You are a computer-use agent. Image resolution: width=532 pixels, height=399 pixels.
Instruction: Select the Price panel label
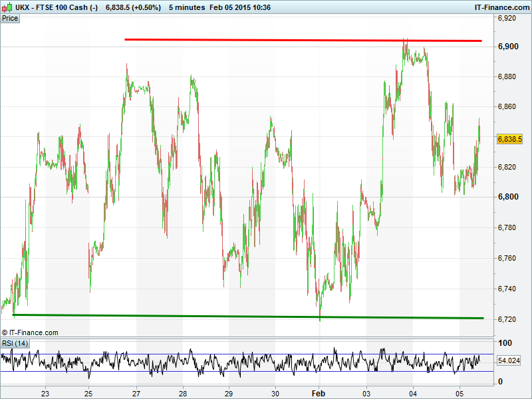[10, 18]
